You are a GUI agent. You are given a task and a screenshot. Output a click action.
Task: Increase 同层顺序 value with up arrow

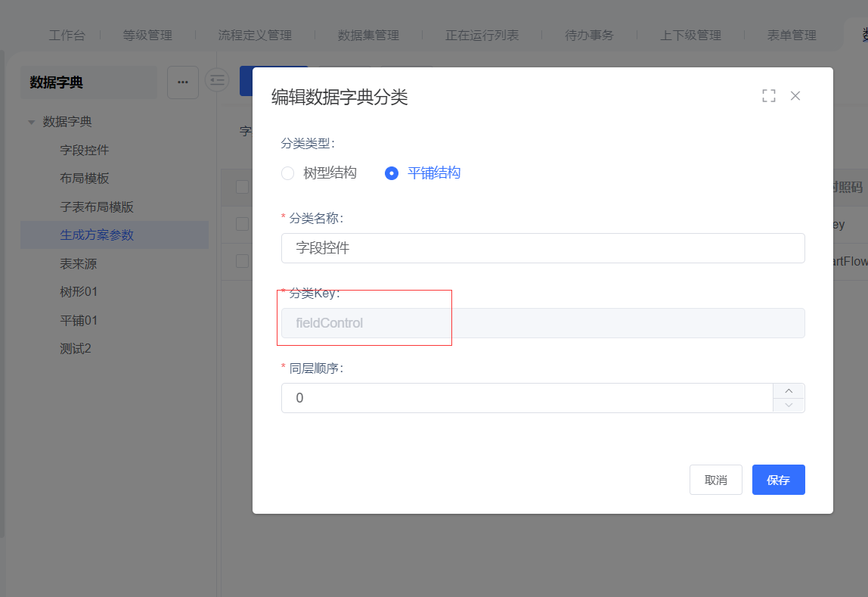pos(789,390)
